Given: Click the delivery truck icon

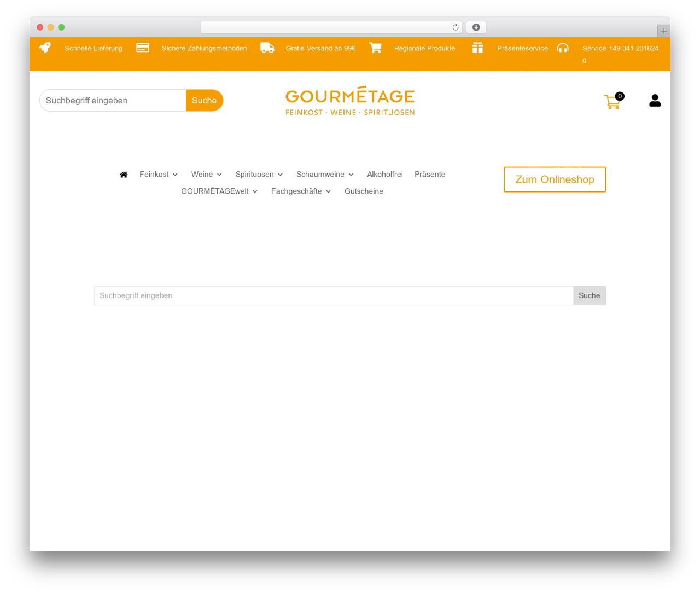Looking at the screenshot, I should (x=267, y=48).
